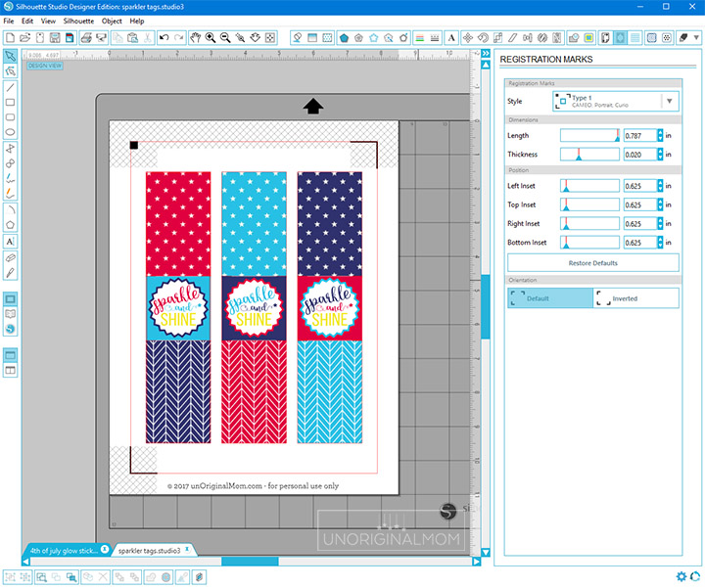Open preferences gear icon at bottom right
Viewport: 705px width, 588px height.
(681, 576)
